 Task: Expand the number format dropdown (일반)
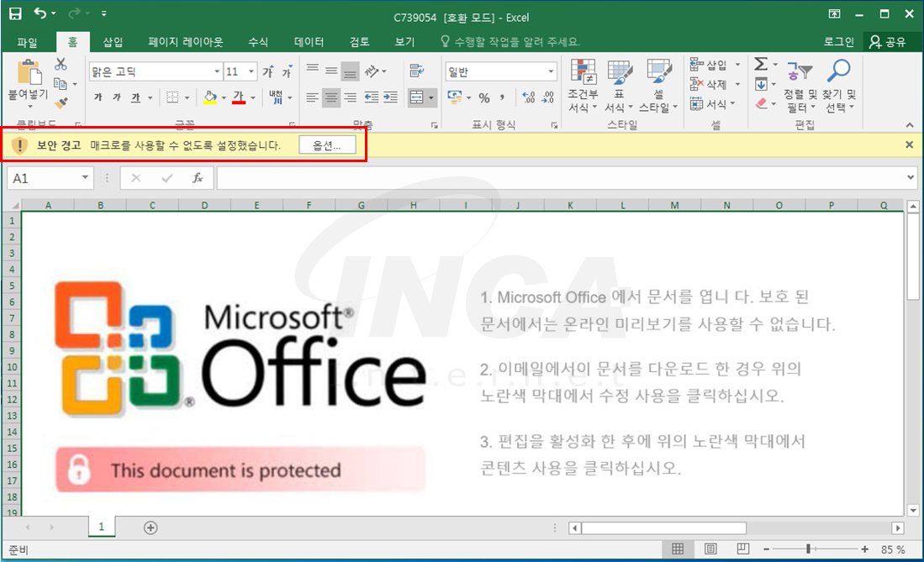551,71
